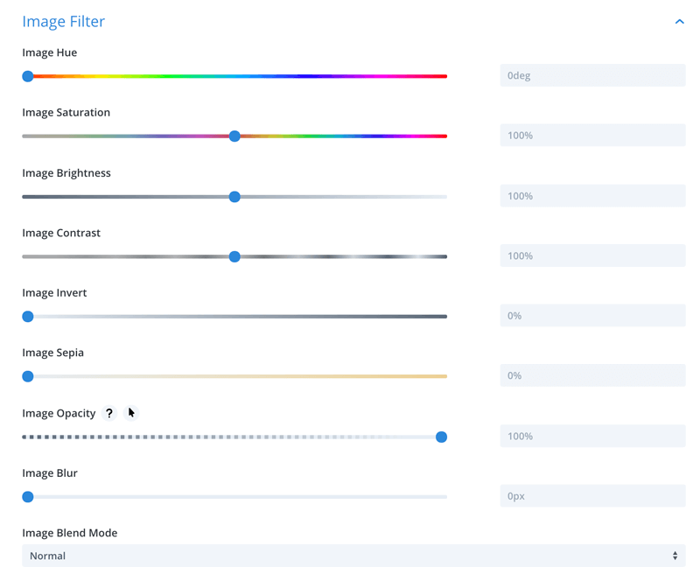The width and height of the screenshot is (700, 588).
Task: Click the Image Saturation slider handle
Action: click(234, 136)
